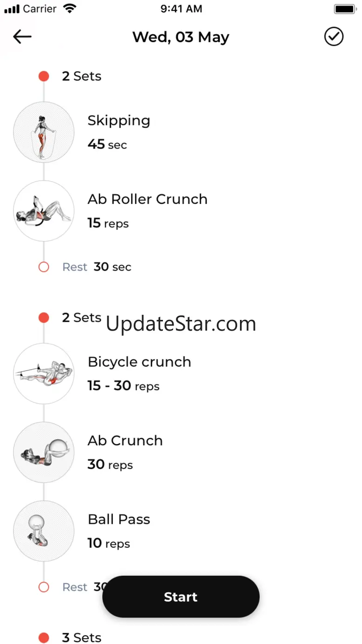The height and width of the screenshot is (644, 362).
Task: Tap the Rest 30 sec hollow circle
Action: 44,267
